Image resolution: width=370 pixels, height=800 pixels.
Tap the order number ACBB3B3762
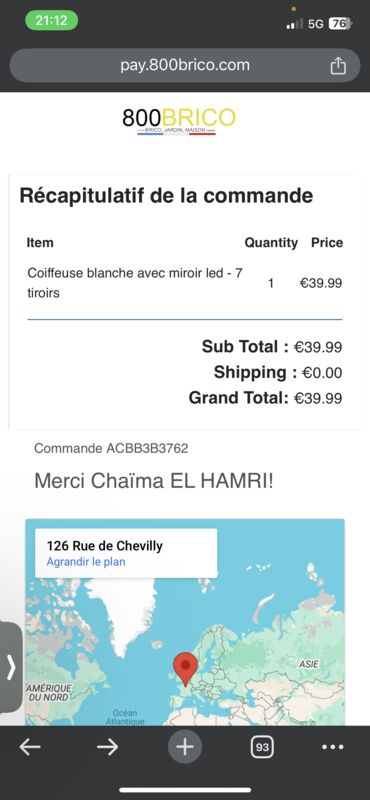147,448
